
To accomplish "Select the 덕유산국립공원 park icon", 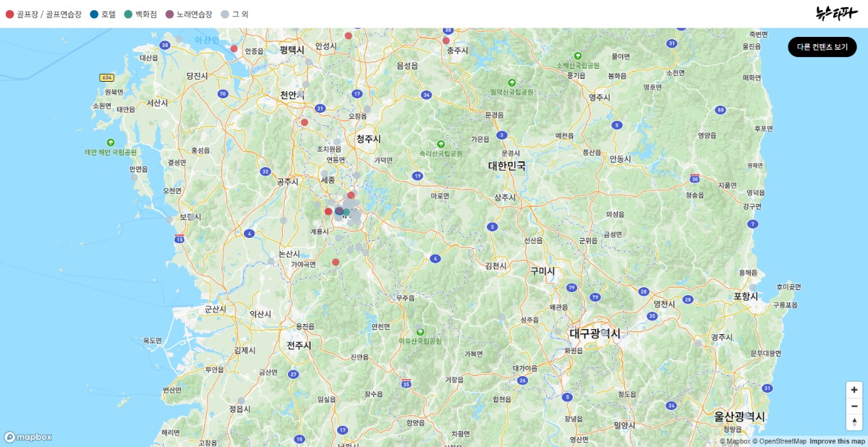I will 420,331.
